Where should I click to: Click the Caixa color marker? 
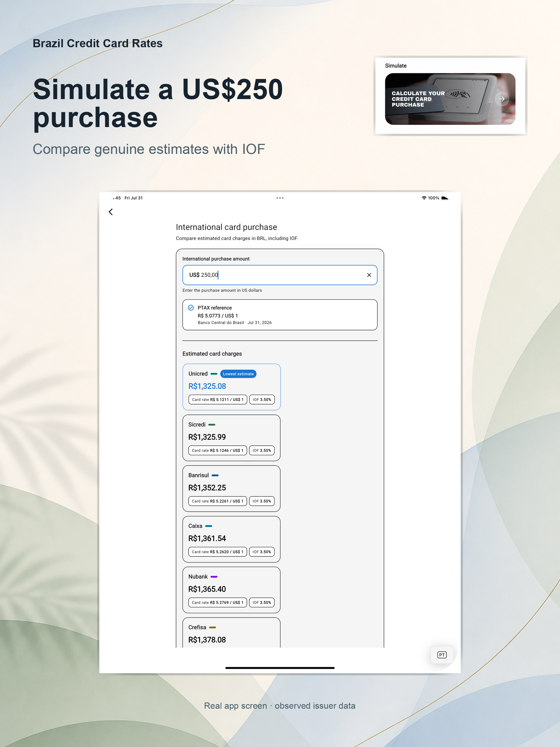pyautogui.click(x=209, y=526)
